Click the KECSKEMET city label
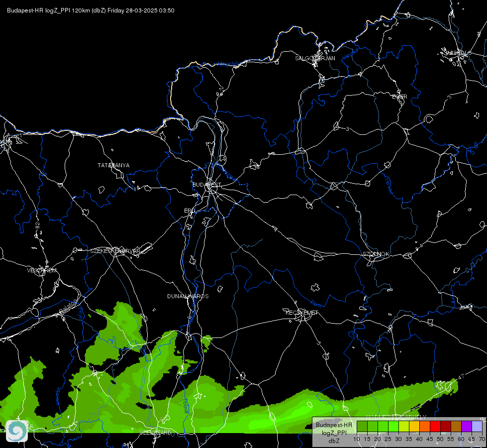 302,313
